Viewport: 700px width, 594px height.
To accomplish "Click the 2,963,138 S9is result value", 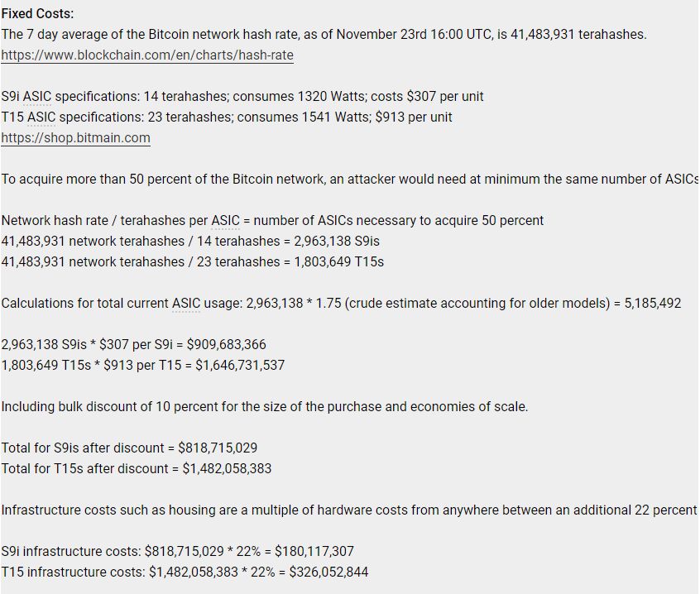I will coord(337,241).
